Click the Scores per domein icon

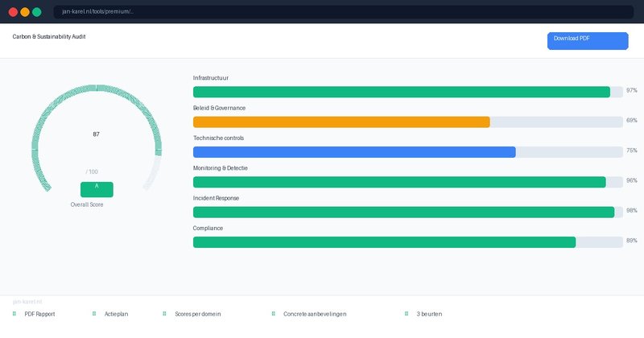click(x=164, y=314)
